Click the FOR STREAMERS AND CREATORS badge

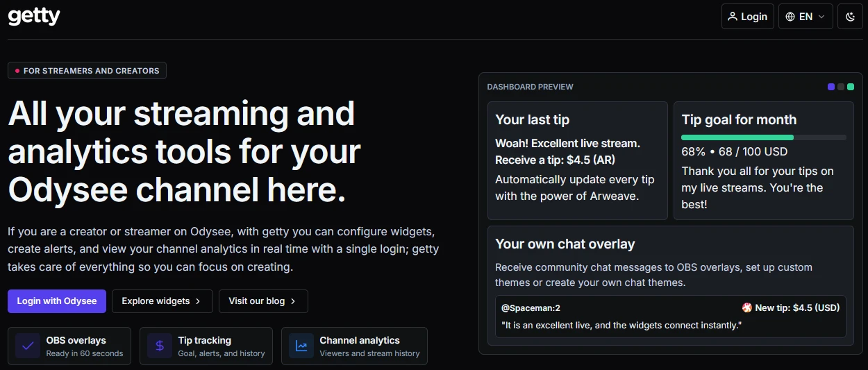click(87, 71)
